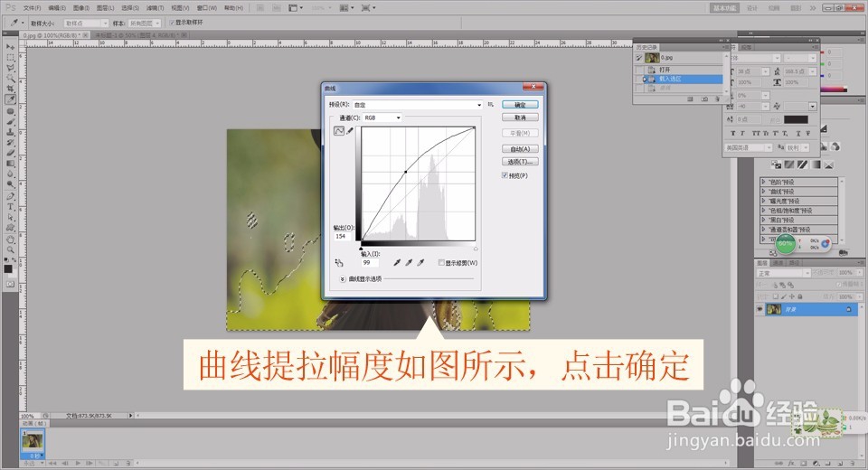Open the 图层(L) Layer menu
This screenshot has height=470, width=868.
click(105, 8)
